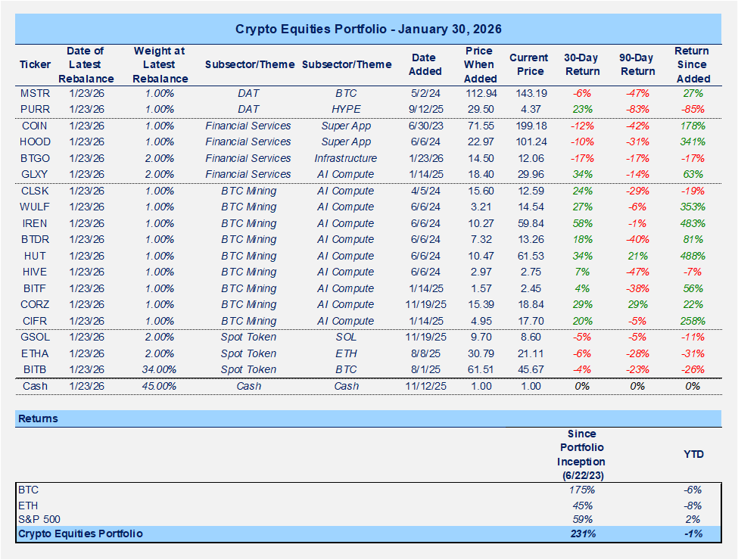Select the Ticker column header
Viewport: 738px width, 560px height.
tap(35, 65)
